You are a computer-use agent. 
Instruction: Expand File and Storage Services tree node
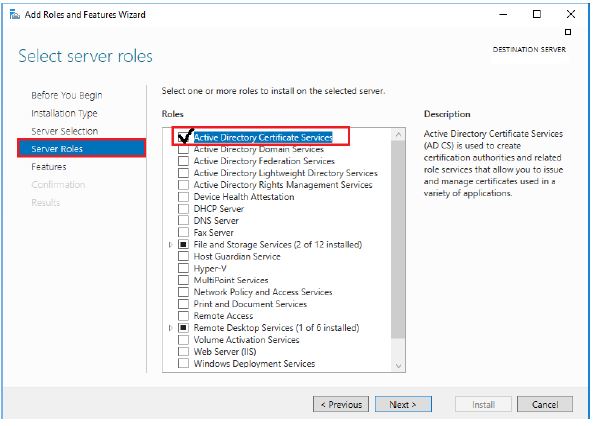pyautogui.click(x=170, y=245)
